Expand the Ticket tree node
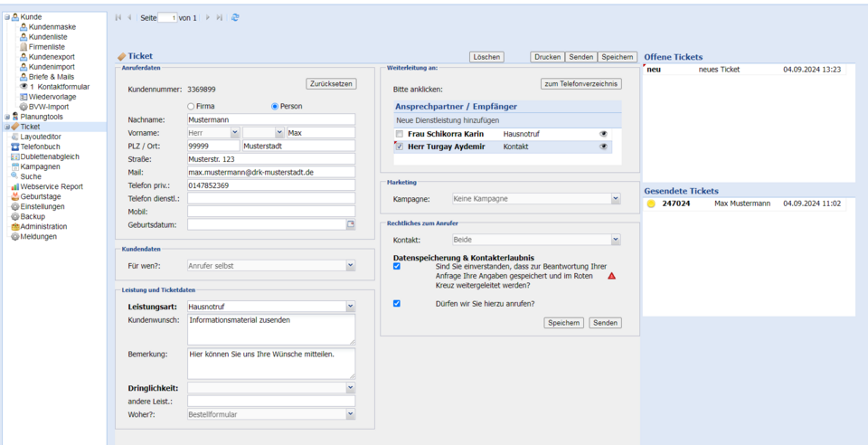The image size is (868, 445). pyautogui.click(x=6, y=127)
